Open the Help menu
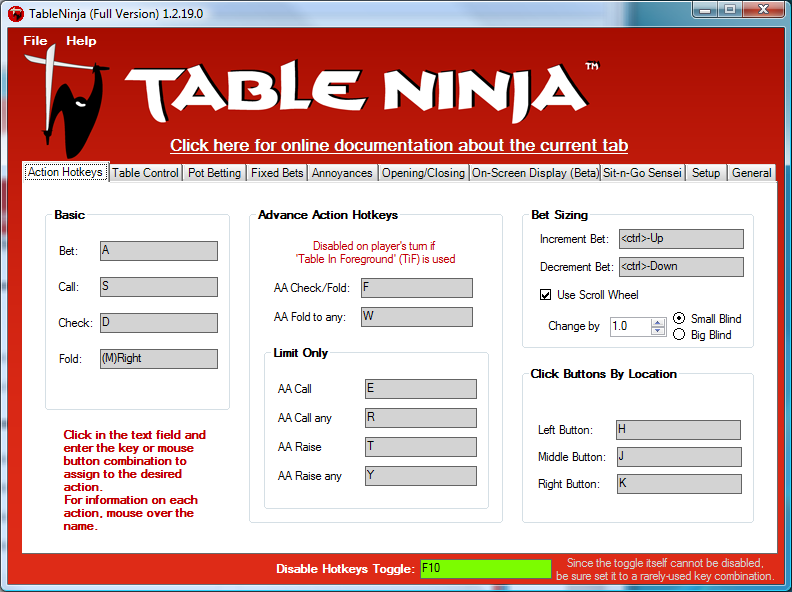Screen dimensions: 792x592 (x=81, y=41)
